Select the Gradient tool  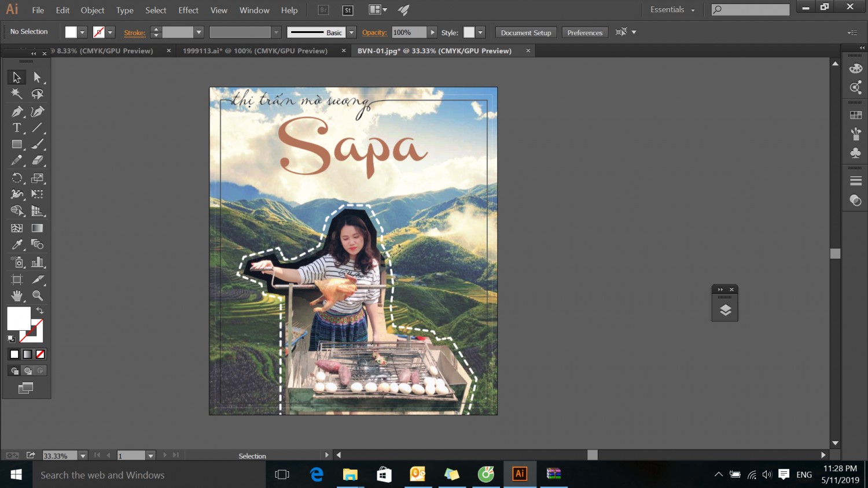(x=38, y=228)
